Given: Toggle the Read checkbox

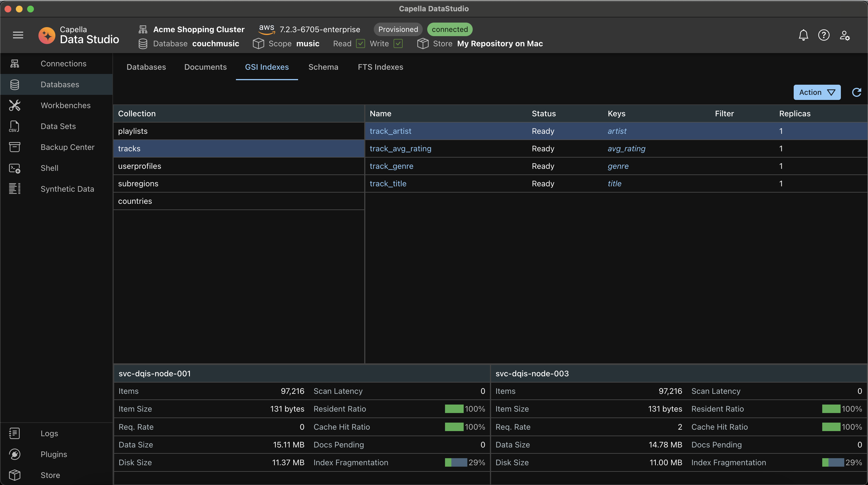Looking at the screenshot, I should [360, 43].
